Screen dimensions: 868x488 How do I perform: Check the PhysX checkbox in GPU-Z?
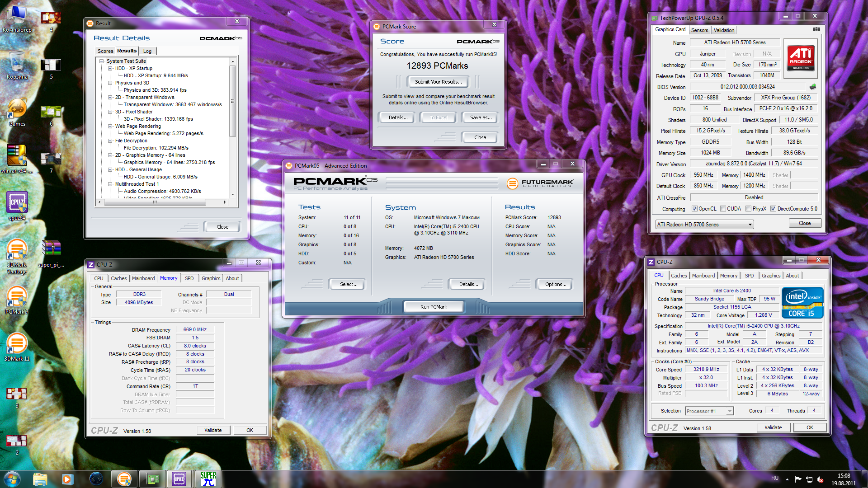749,209
